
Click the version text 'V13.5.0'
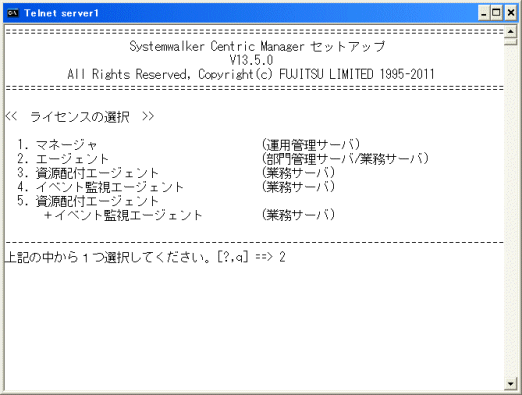[251, 60]
